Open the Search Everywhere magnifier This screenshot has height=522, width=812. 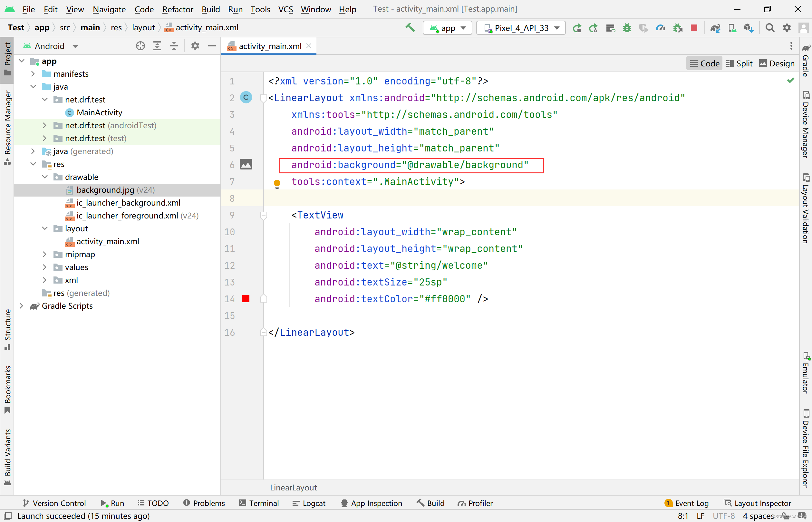point(770,28)
